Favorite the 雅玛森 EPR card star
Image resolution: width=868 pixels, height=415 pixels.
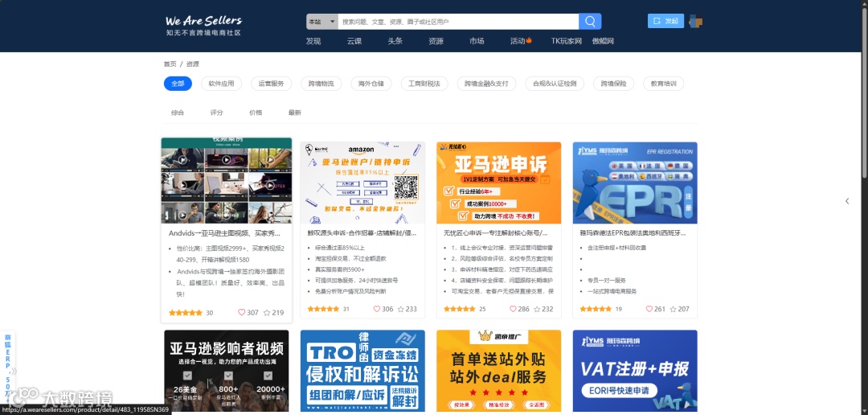[674, 309]
